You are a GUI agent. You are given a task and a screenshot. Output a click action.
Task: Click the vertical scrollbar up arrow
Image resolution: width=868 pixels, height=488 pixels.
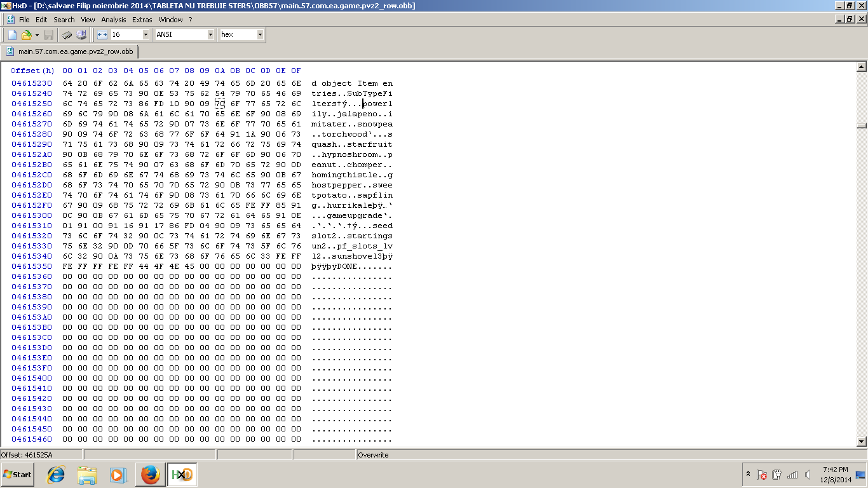coord(862,67)
